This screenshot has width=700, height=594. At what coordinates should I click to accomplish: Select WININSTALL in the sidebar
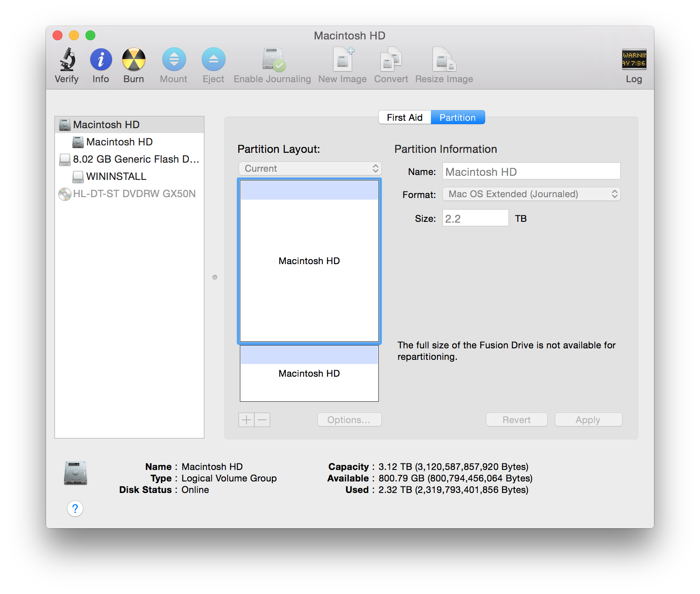[x=116, y=177]
